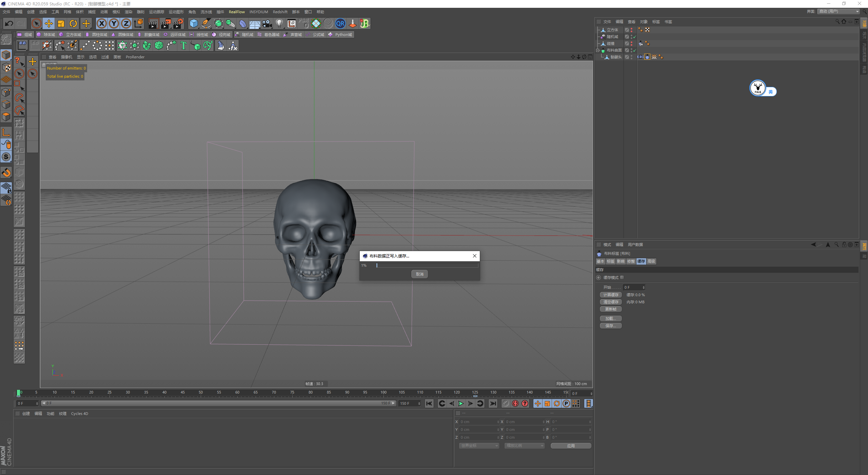
Task: Open the 世界坐标 dropdown
Action: 479,446
